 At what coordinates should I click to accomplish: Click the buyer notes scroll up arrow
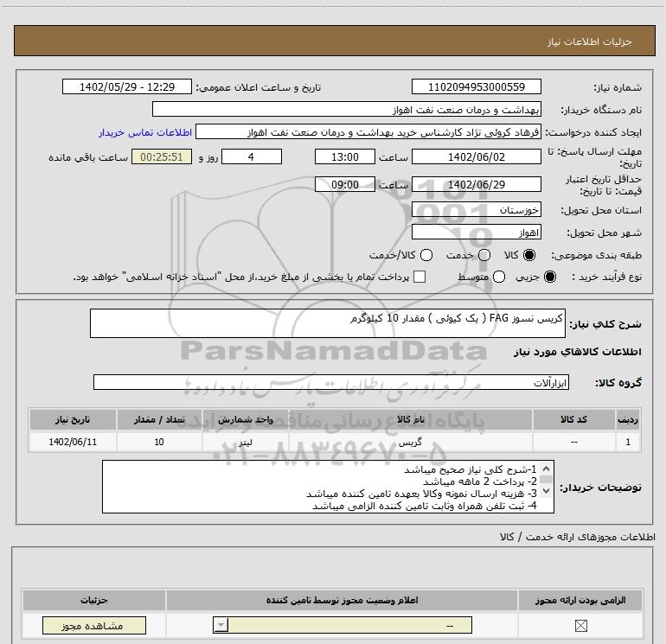click(x=547, y=469)
